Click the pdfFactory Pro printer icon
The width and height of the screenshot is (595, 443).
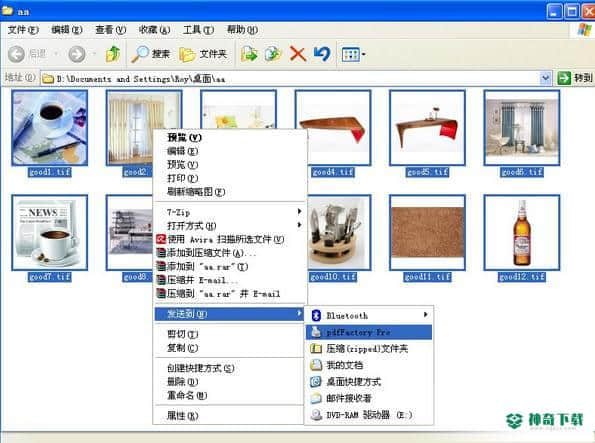click(x=316, y=332)
